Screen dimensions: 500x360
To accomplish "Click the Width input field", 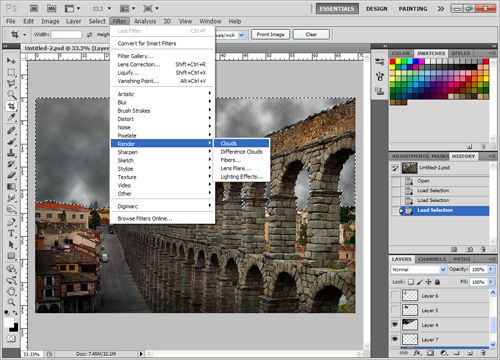I will pyautogui.click(x=66, y=35).
